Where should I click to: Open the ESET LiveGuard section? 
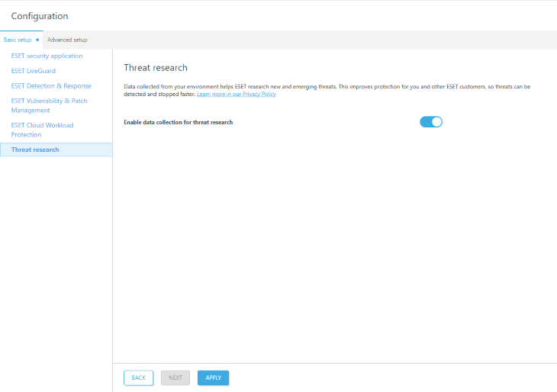pyautogui.click(x=34, y=71)
